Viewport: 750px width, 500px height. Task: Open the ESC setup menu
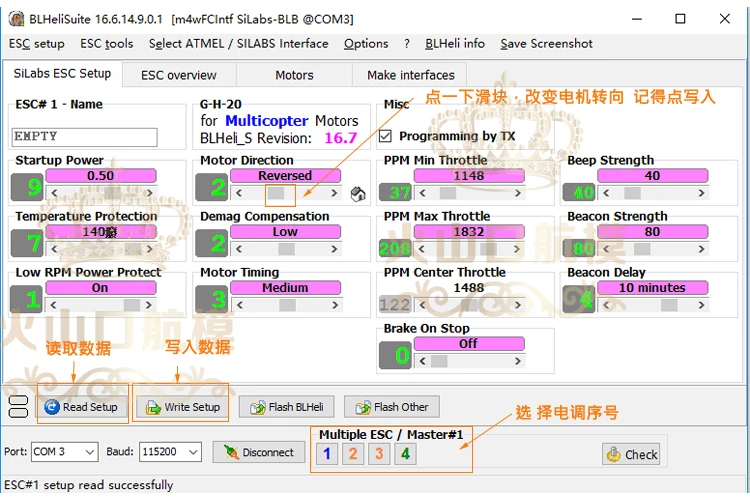(x=36, y=44)
